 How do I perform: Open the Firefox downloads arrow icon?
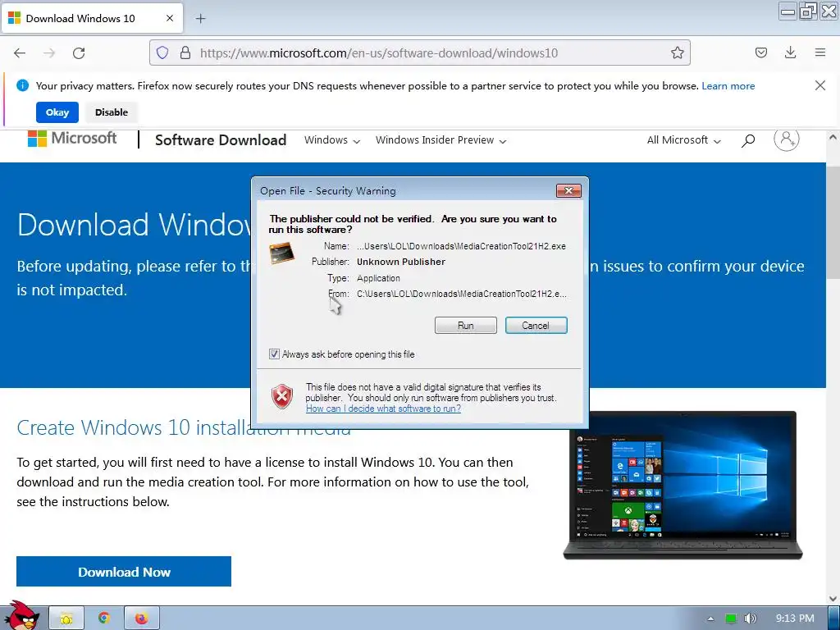point(790,52)
